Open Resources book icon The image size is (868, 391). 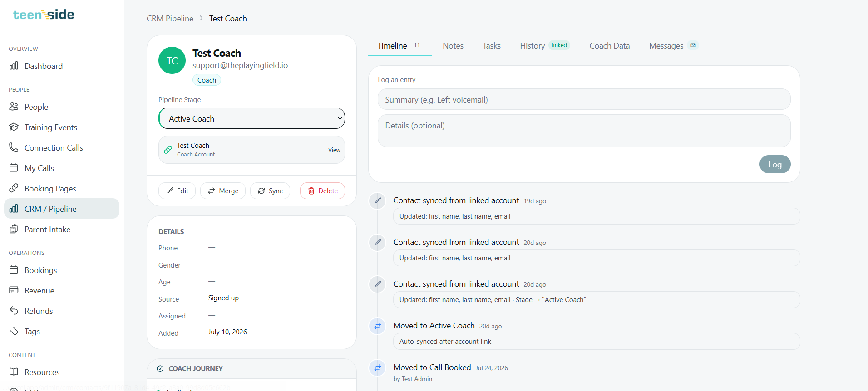tap(14, 372)
